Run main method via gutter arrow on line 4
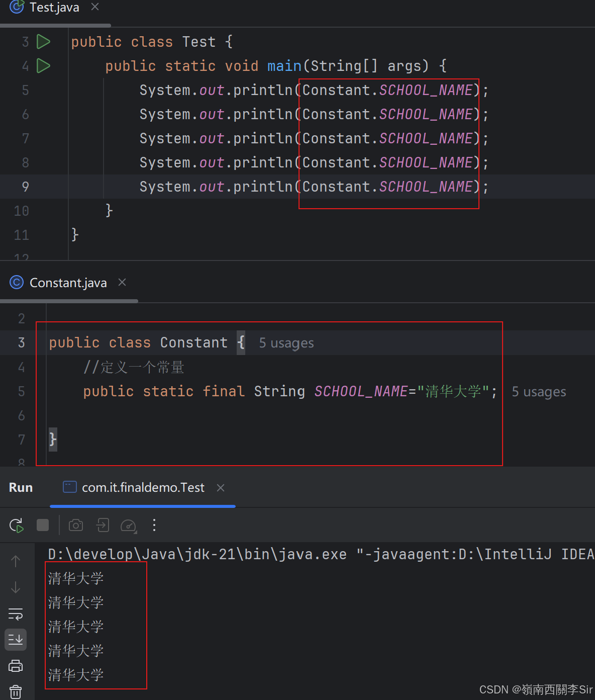The image size is (595, 700). 43,66
